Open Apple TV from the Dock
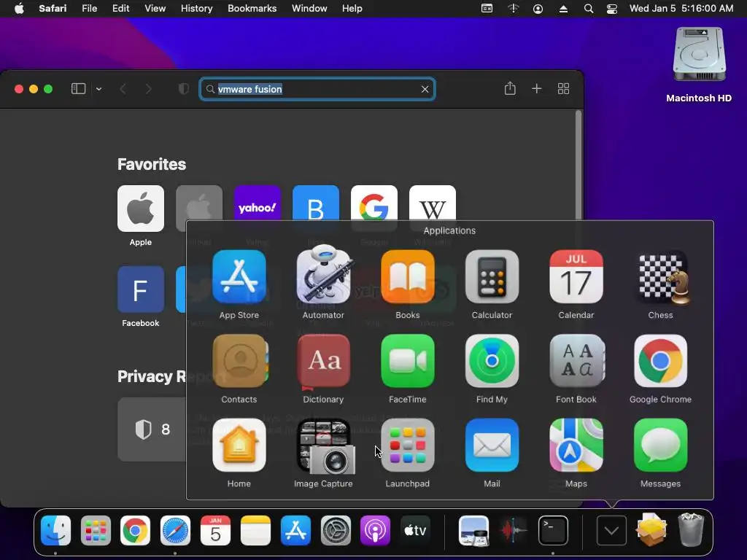 pos(415,530)
